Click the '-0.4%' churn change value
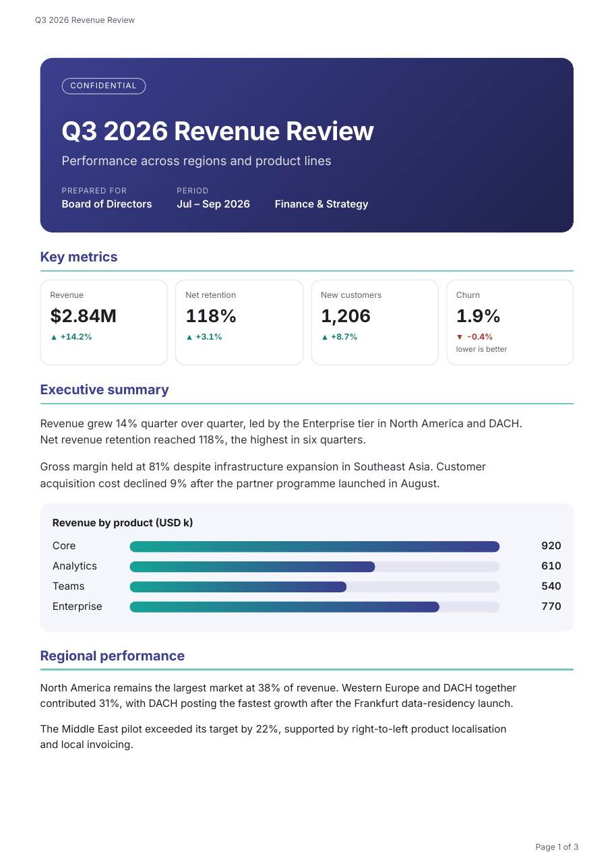The height and width of the screenshot is (868, 614). pos(480,337)
